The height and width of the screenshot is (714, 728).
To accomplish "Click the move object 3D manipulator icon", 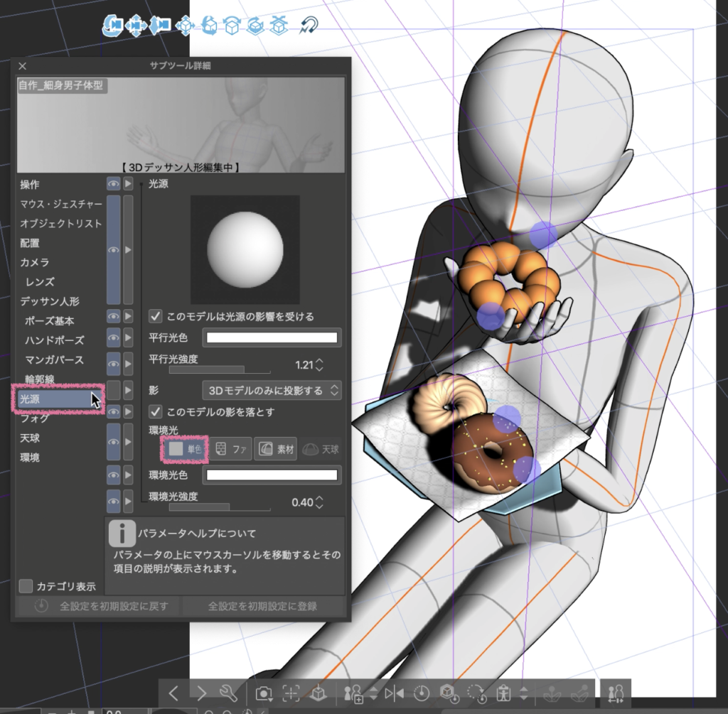I will 186,26.
